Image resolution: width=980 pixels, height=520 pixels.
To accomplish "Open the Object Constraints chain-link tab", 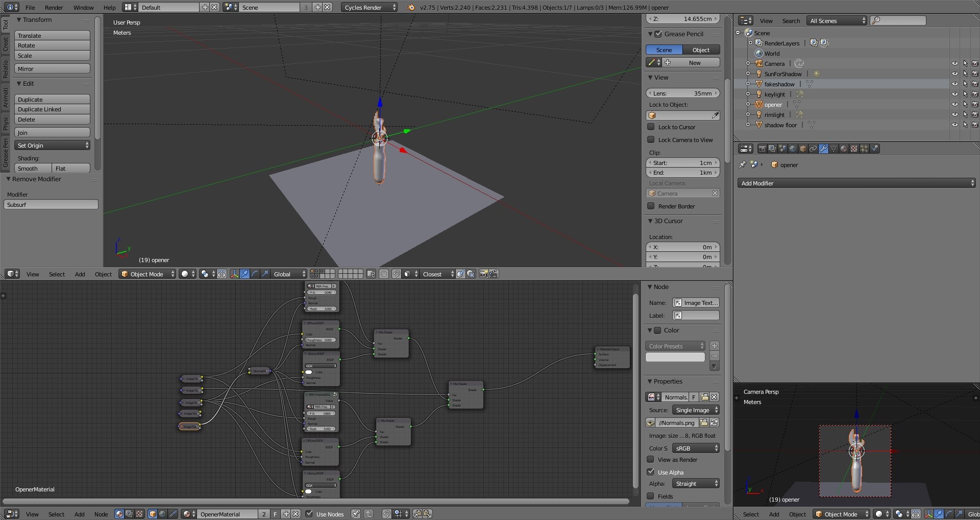I will (813, 149).
